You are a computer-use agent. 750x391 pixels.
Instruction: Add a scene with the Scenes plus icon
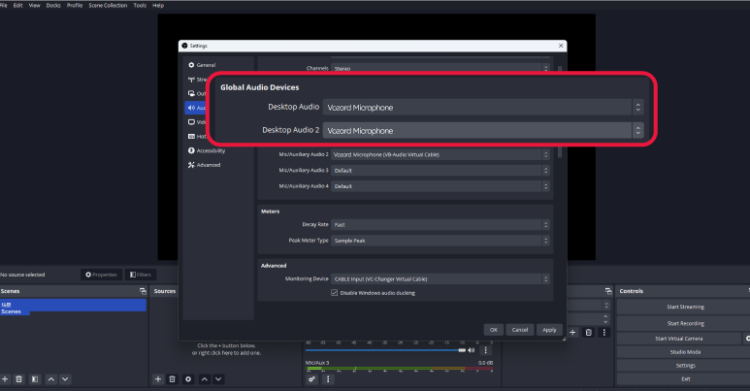[5, 379]
